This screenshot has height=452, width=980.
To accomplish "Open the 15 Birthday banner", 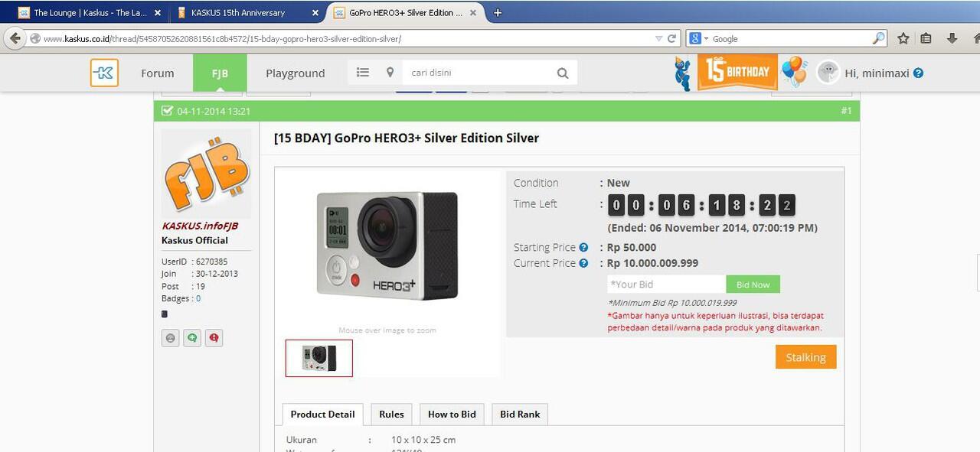I will [737, 72].
